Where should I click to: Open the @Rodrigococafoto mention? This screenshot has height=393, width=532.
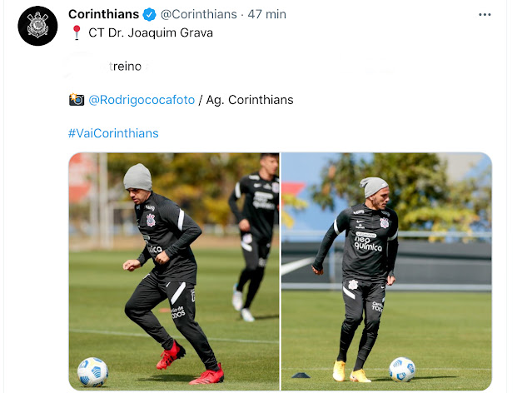[142, 100]
